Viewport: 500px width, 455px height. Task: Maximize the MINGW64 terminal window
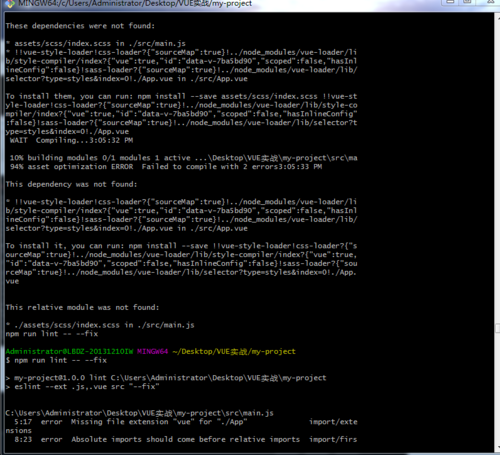(468, 2)
